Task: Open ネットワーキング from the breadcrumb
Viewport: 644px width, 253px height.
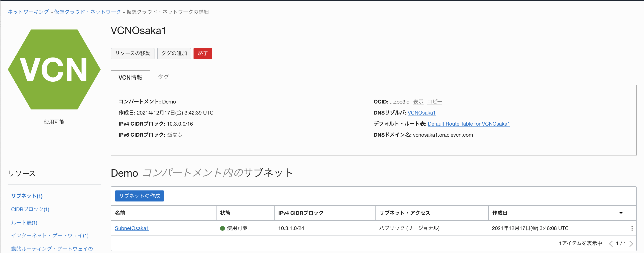Action: [28, 11]
